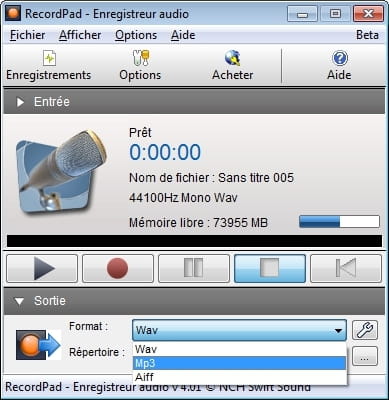Open the Afficher menu

80,35
